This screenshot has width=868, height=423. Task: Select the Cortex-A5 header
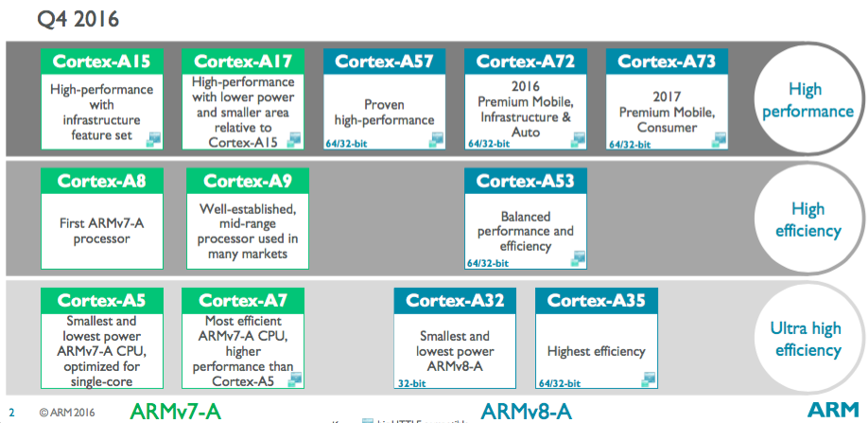pos(102,300)
